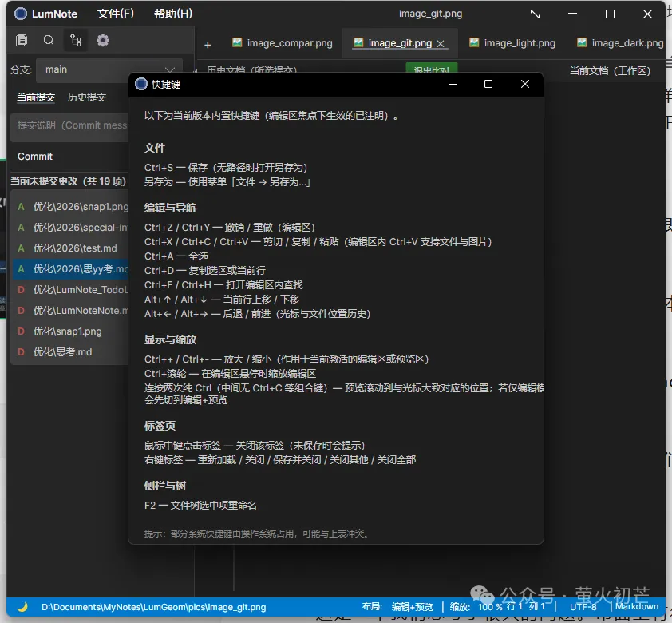The image size is (672, 623).
Task: Select the 当前提交 tab
Action: coord(36,97)
